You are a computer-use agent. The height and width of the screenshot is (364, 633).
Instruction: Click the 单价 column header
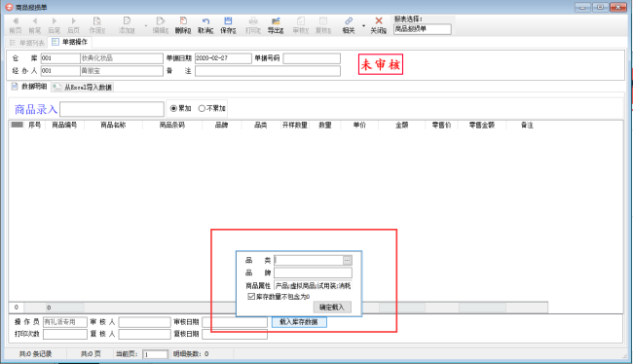pyautogui.click(x=359, y=126)
